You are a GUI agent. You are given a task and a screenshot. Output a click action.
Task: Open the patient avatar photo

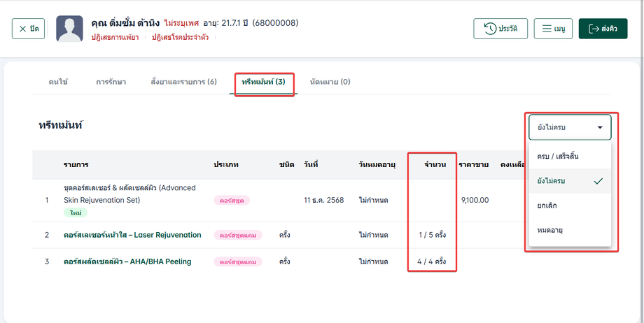pyautogui.click(x=69, y=29)
